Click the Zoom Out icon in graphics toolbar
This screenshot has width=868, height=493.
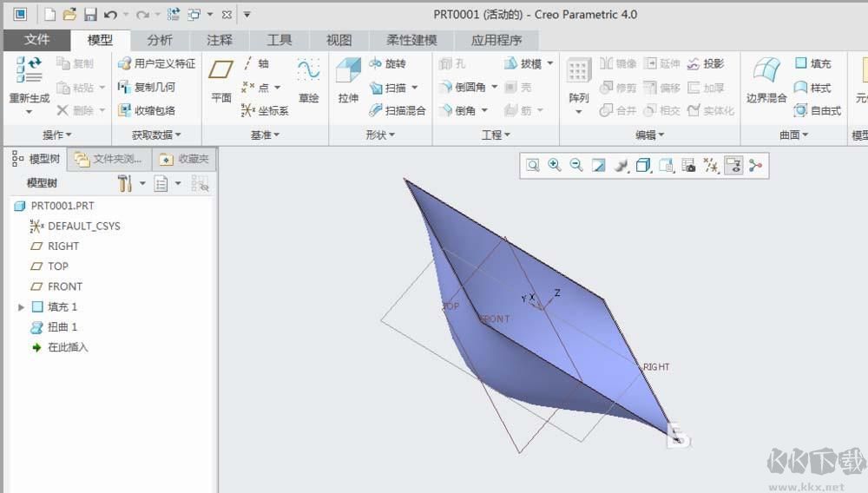click(x=576, y=166)
